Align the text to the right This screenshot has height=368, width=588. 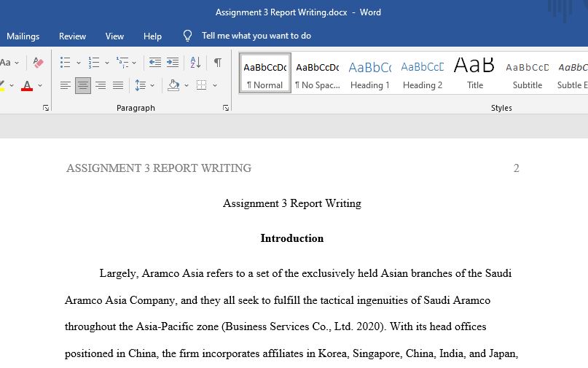(x=101, y=85)
